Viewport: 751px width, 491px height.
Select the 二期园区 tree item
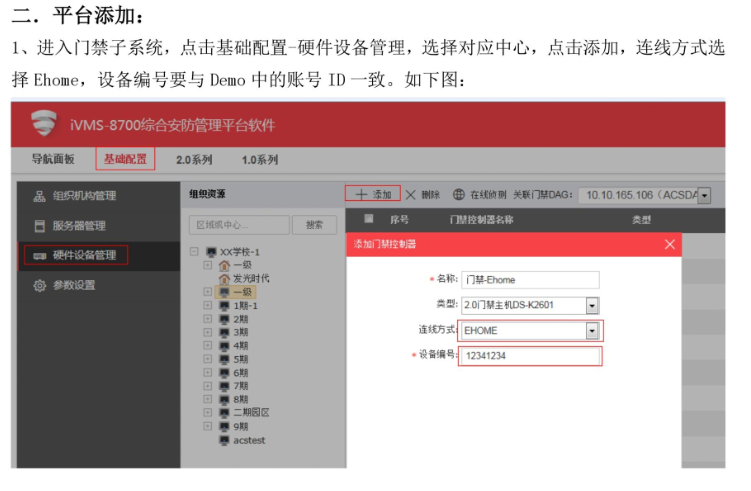point(251,412)
